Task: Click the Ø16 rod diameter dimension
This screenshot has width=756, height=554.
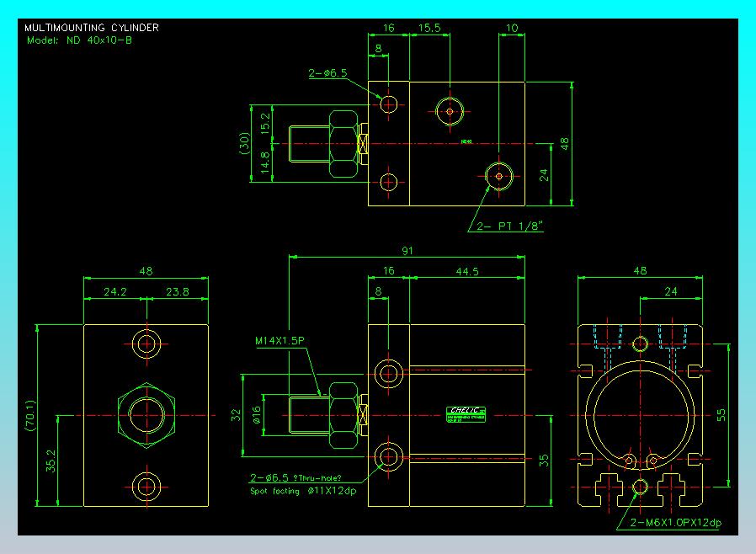Action: pos(257,415)
